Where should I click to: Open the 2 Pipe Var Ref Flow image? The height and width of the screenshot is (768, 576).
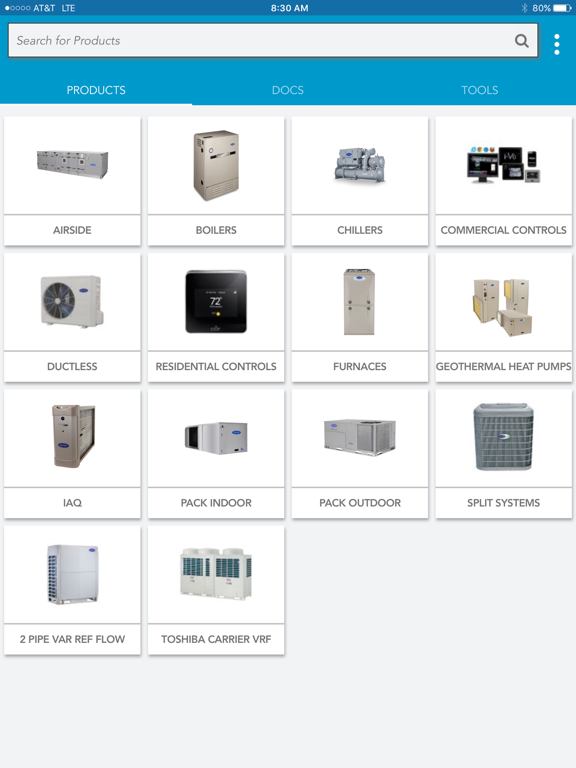(72, 575)
